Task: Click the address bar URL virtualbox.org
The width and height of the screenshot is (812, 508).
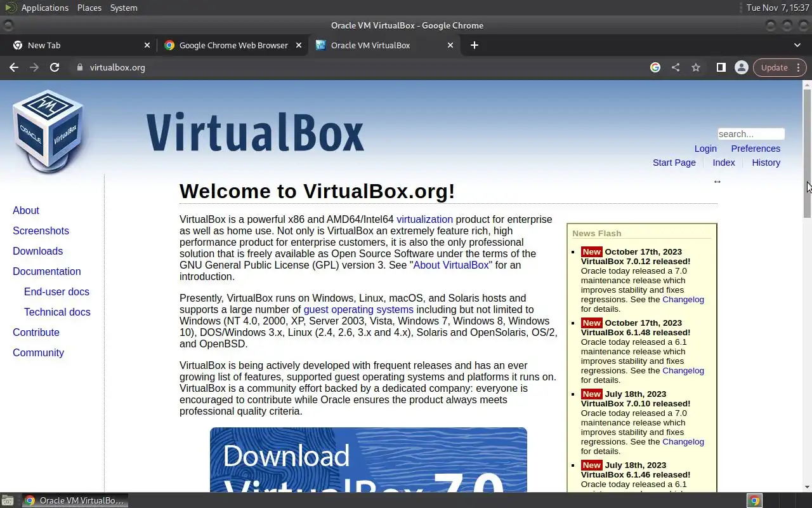Action: click(x=117, y=67)
